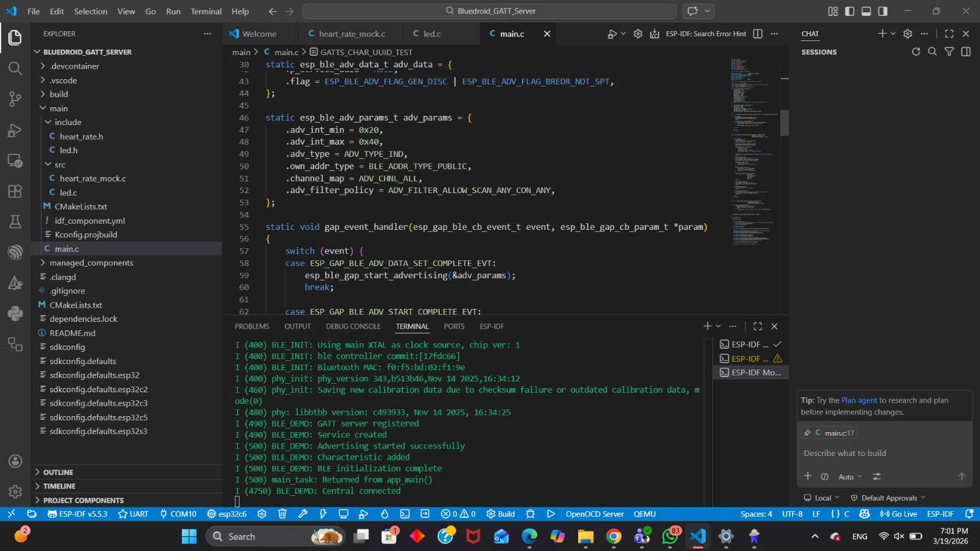Click the filter icon in chat Sessions

click(x=949, y=52)
